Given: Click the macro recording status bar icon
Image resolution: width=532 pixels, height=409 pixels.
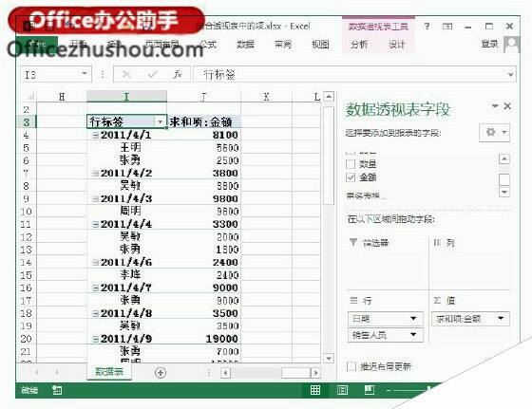Looking at the screenshot, I should 57,390.
